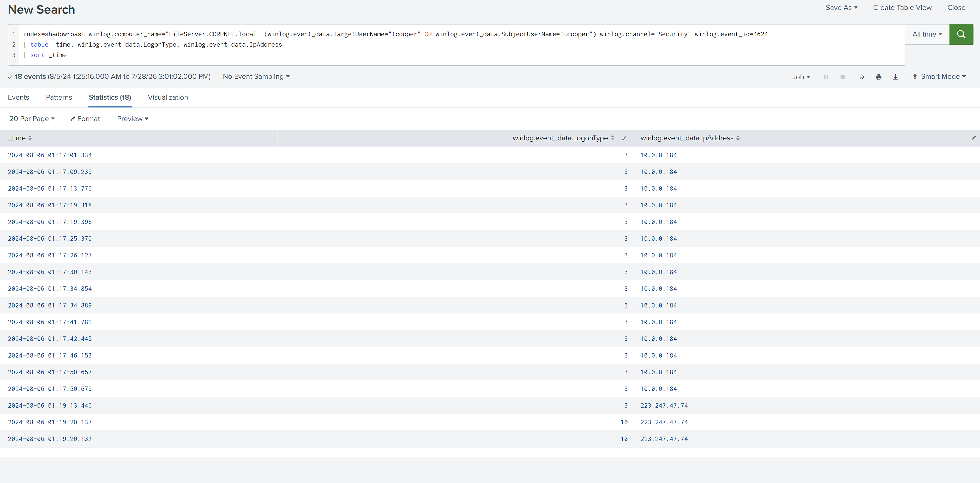This screenshot has height=483, width=980.
Task: Select timestamp 2024-08-06 01:17:09.239
Action: (x=50, y=172)
